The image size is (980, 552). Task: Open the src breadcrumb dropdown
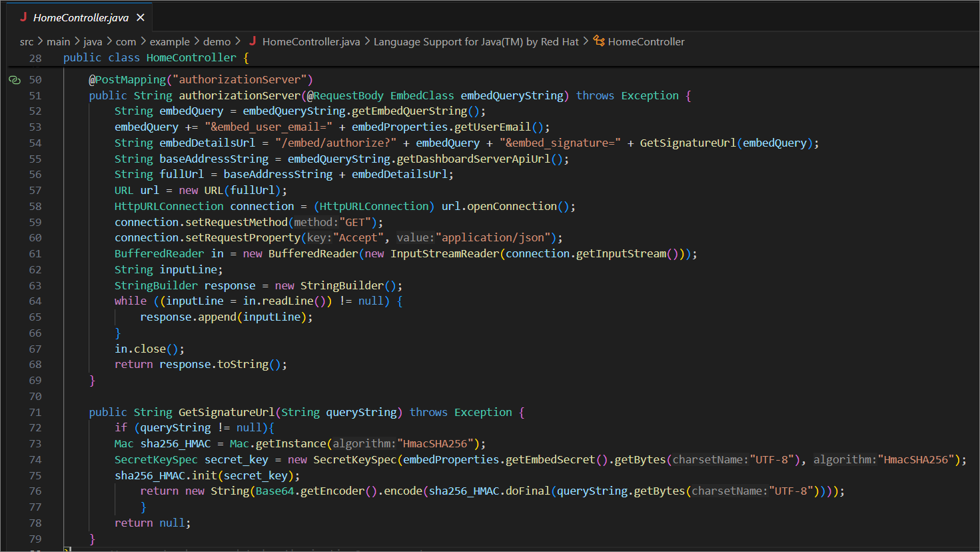[x=27, y=41]
